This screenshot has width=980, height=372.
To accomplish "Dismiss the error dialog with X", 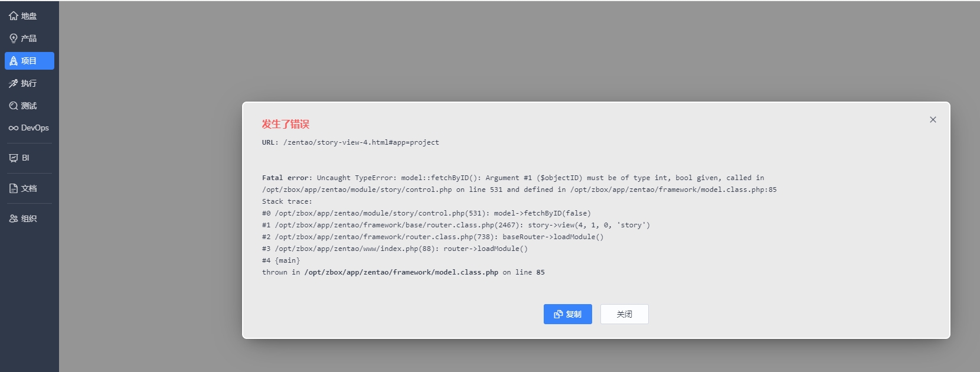I will (933, 119).
